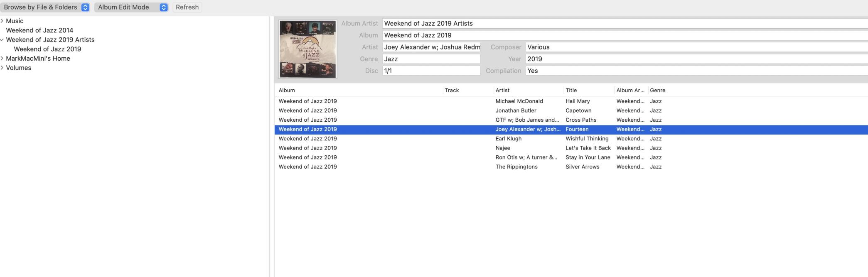The image size is (868, 277).
Task: Click the Composer field showing Various
Action: pos(694,47)
